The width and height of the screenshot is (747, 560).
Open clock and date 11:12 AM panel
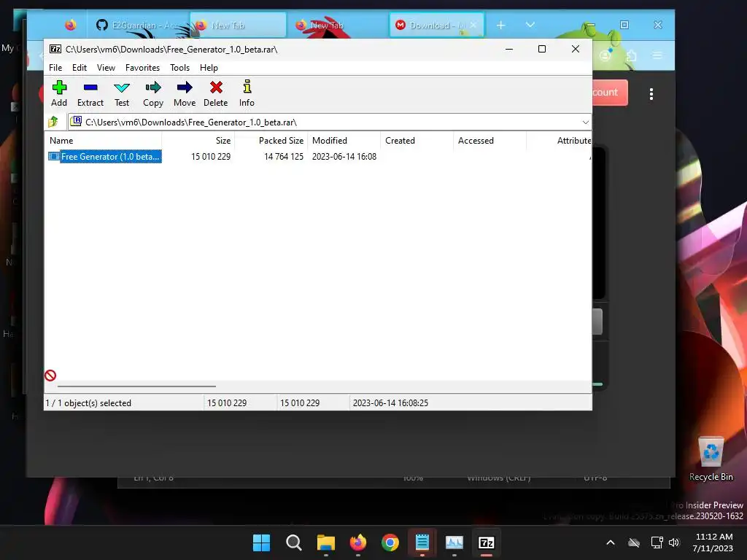[713, 542]
